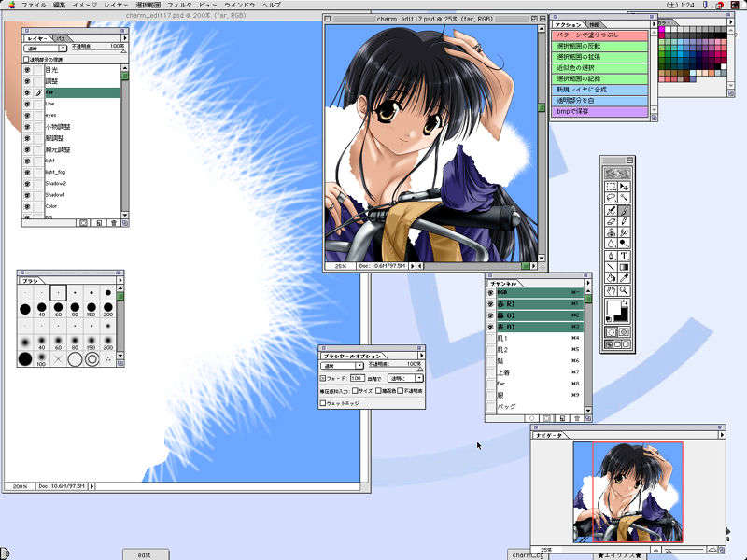The image size is (747, 560).
Task: Open the ウインドウ menu
Action: coord(240,5)
